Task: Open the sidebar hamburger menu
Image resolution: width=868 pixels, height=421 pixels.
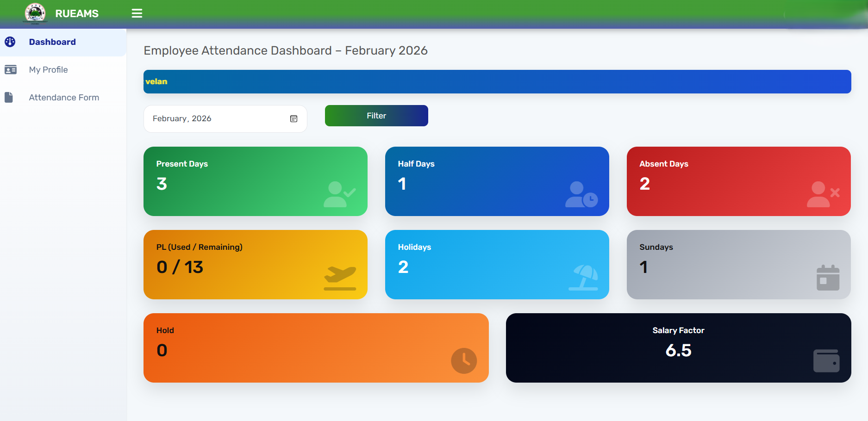Action: tap(137, 13)
